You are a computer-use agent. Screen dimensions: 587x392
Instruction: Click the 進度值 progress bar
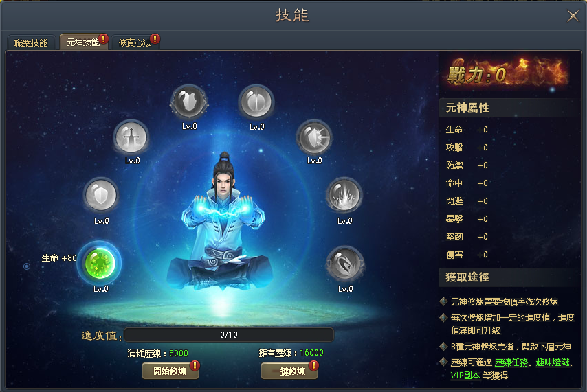pyautogui.click(x=229, y=335)
